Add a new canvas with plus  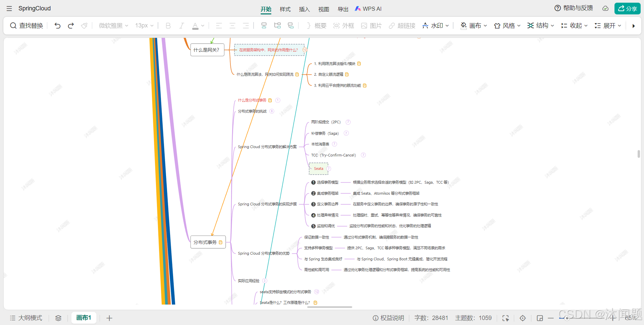[x=109, y=318]
